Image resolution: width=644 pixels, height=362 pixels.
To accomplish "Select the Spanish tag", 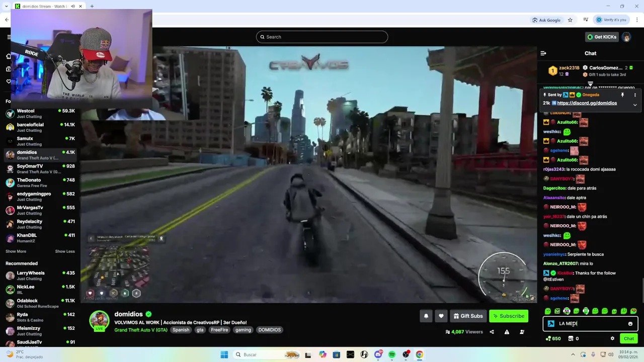I will [x=181, y=330].
